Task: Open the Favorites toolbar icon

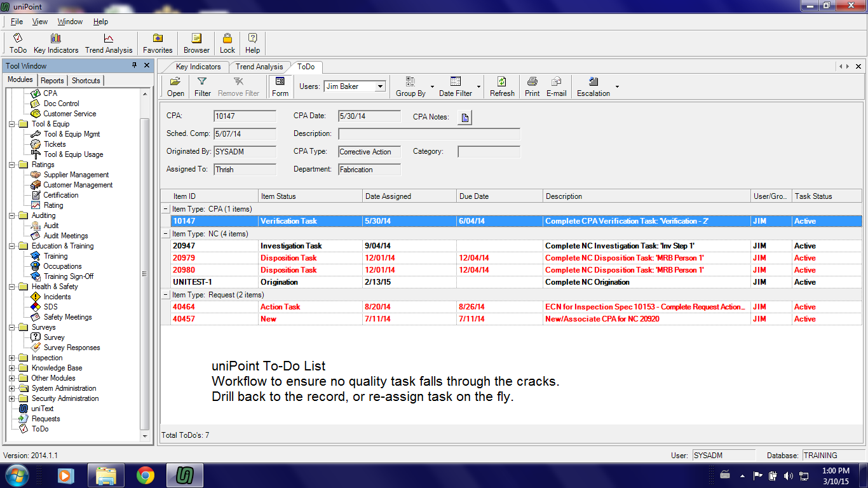Action: point(158,43)
